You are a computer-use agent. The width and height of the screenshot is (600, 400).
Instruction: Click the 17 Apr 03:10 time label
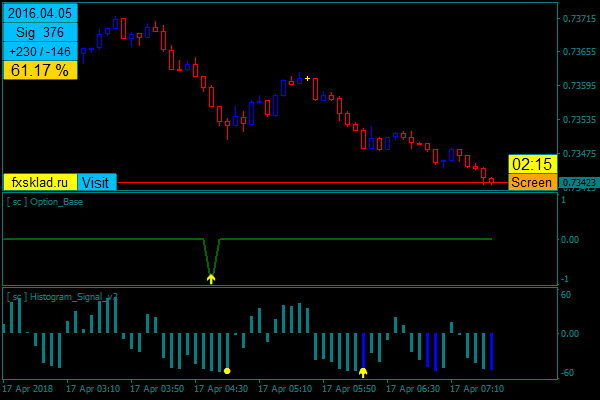pos(93,389)
